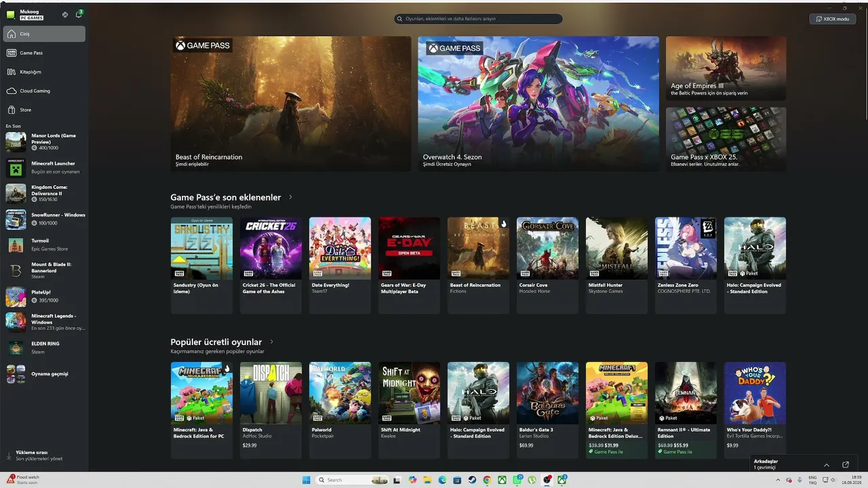Click the game search field
This screenshot has width=868, height=488.
point(478,19)
